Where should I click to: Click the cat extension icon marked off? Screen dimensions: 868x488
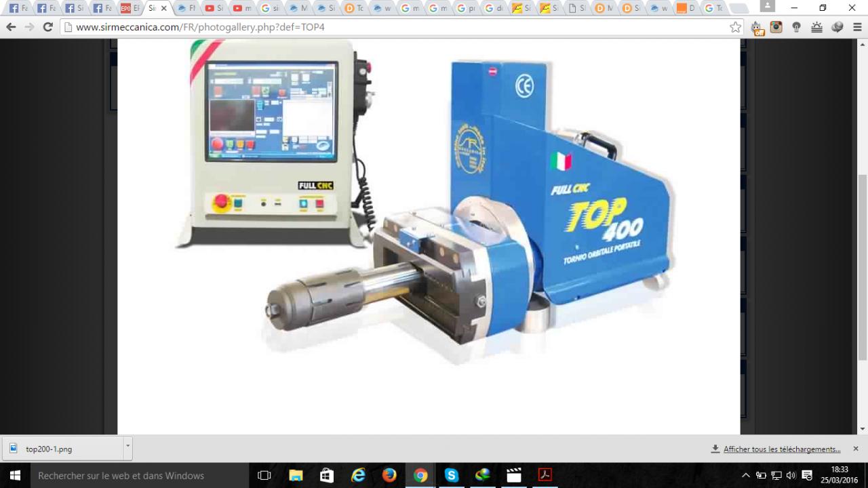(x=757, y=28)
